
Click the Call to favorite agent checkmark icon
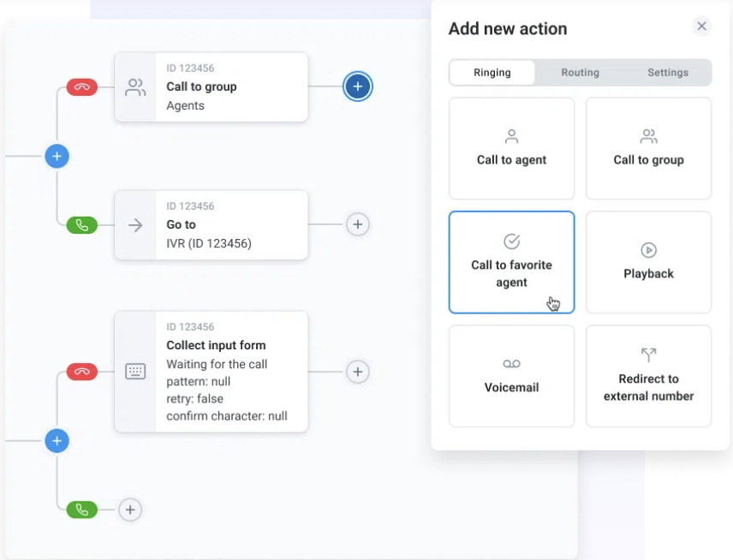click(511, 241)
